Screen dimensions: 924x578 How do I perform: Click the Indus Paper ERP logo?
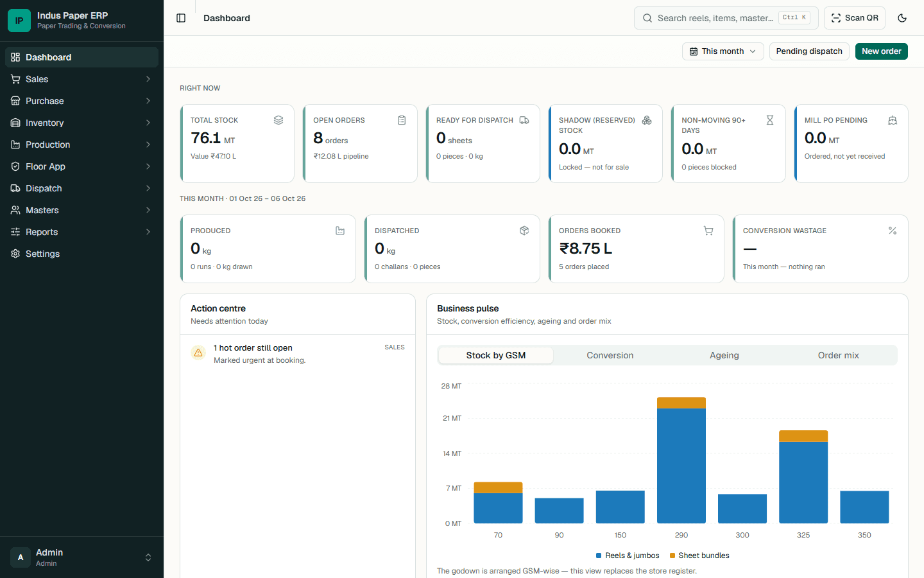pyautogui.click(x=19, y=21)
